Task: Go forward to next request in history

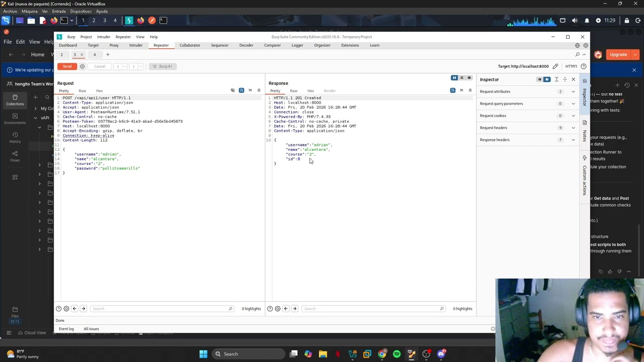Action: (x=133, y=66)
